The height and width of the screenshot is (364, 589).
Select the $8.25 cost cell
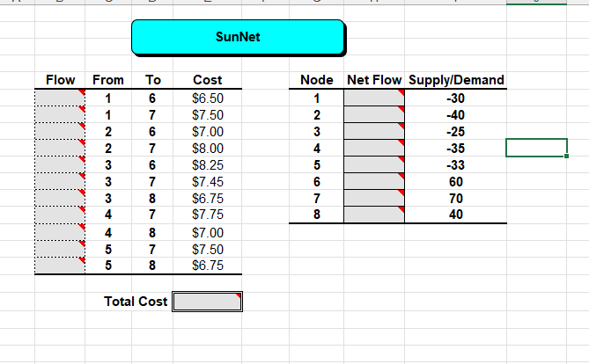[208, 165]
